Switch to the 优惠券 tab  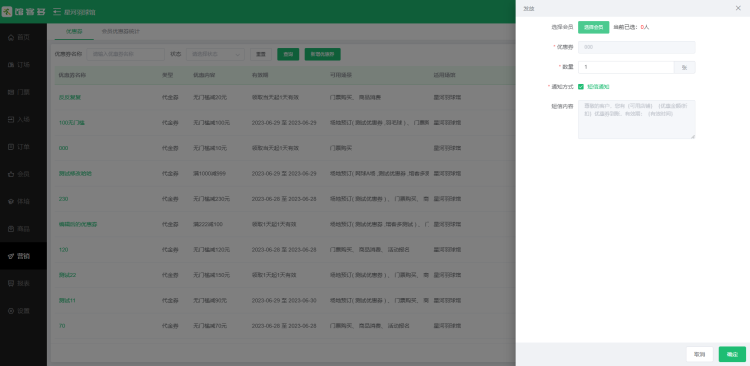tap(74, 32)
